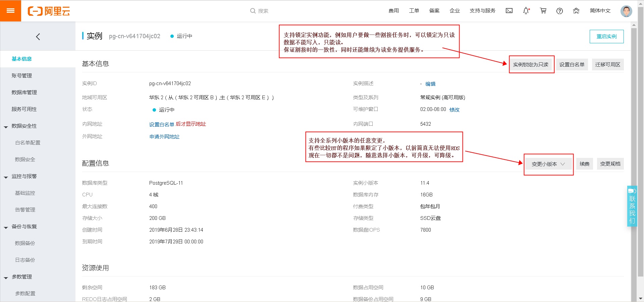Collapse the 参数管理 sidebar group

[6, 278]
